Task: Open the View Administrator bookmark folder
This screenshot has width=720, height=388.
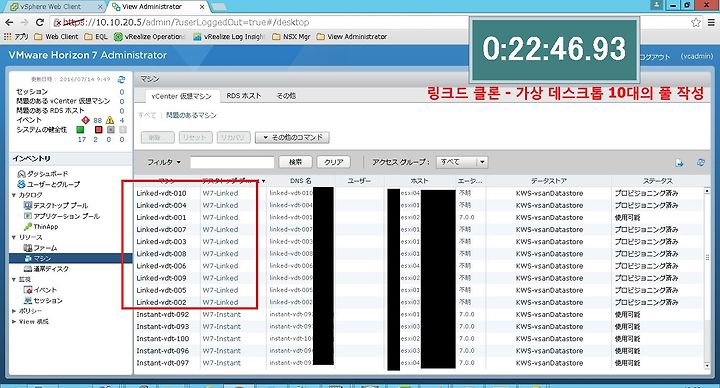Action: tap(352, 36)
